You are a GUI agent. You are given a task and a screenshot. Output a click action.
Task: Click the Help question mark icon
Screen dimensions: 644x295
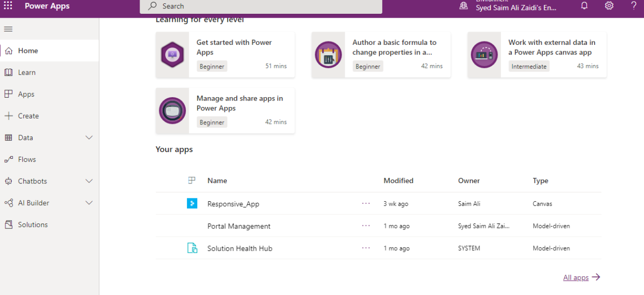(x=634, y=6)
